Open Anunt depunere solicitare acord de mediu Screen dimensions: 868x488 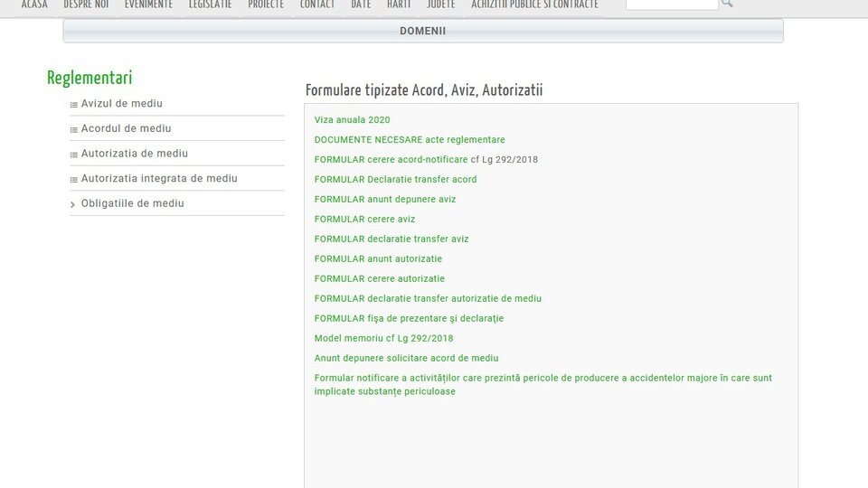(406, 359)
